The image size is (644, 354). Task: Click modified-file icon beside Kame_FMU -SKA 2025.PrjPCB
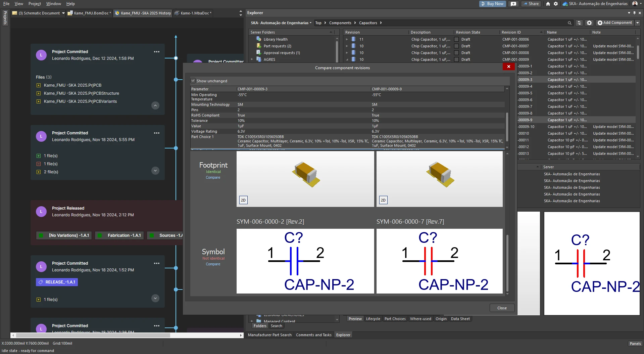click(39, 85)
